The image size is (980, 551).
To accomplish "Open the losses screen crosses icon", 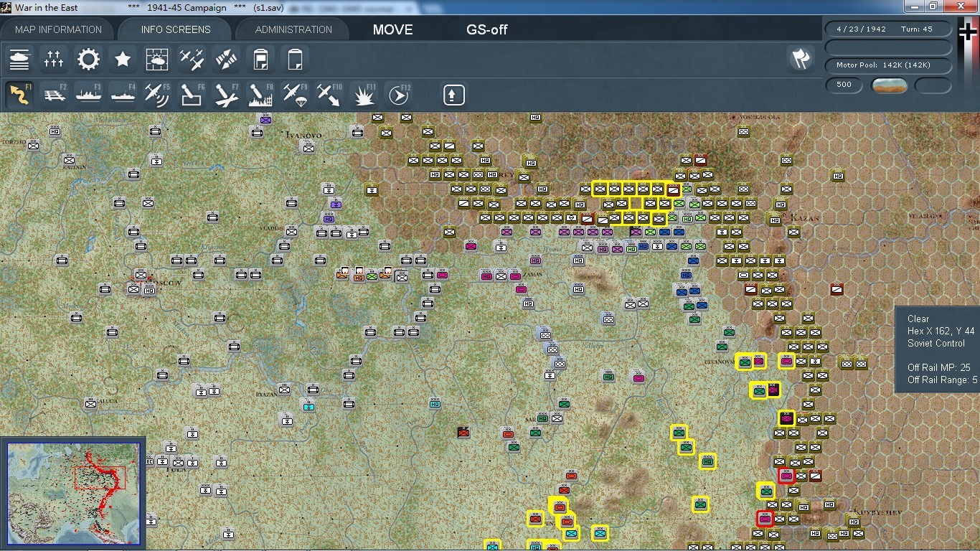I will click(54, 59).
